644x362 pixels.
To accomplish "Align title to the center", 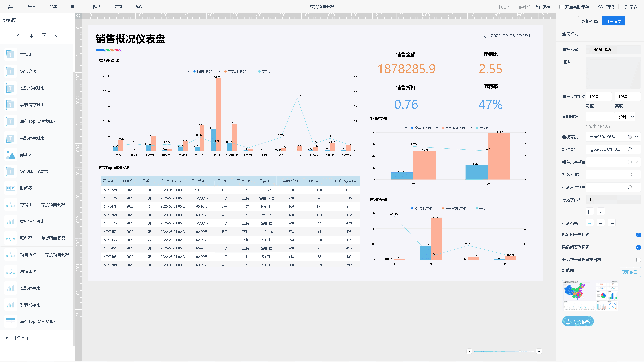I will point(601,223).
